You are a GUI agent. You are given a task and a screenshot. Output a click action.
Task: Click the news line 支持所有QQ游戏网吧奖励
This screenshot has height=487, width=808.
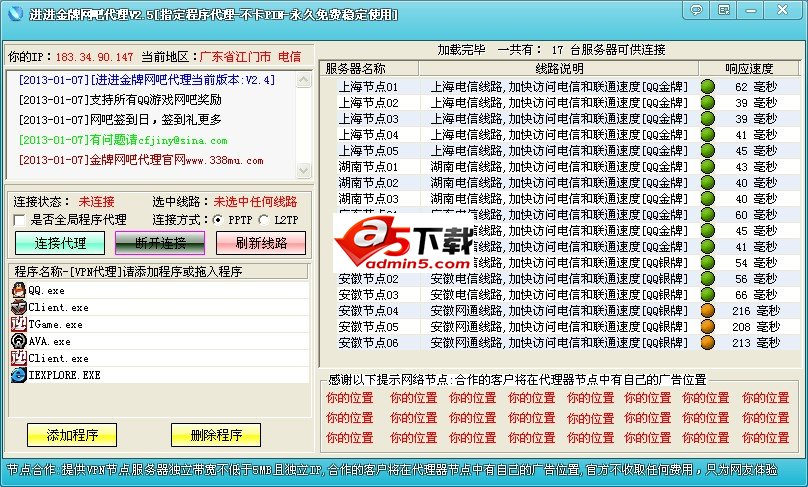pyautogui.click(x=120, y=99)
